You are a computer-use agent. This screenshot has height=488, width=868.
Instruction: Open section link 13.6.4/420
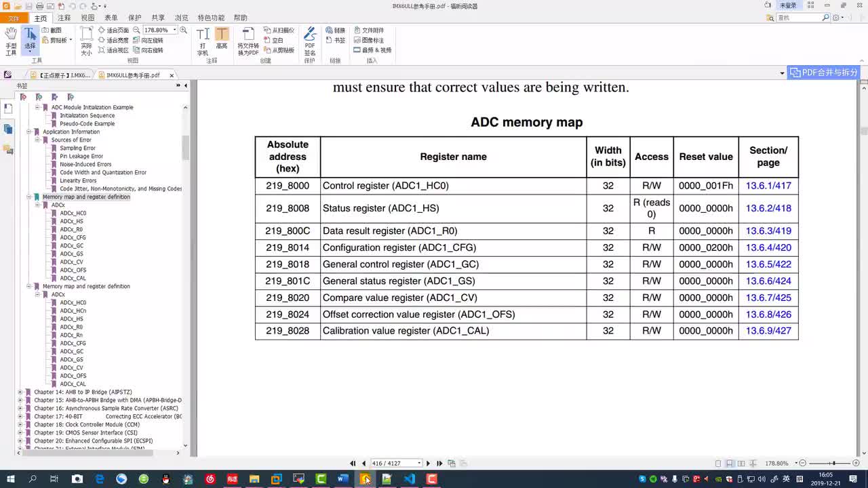coord(768,247)
